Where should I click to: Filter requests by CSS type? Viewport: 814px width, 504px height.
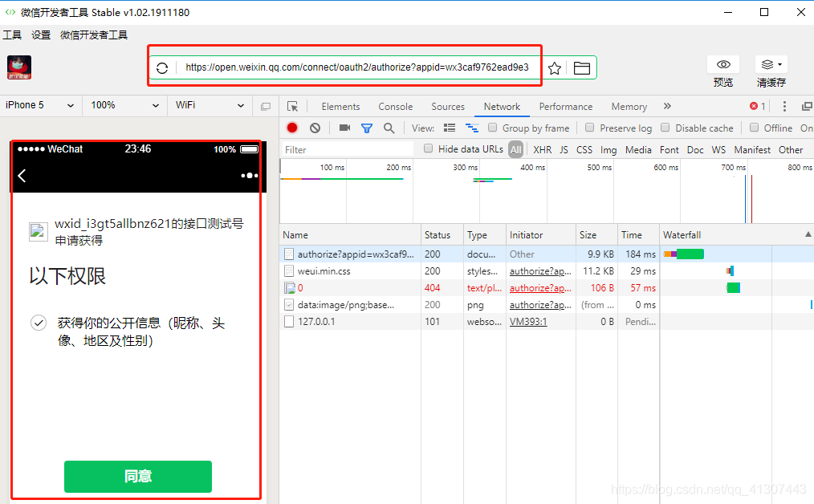(584, 149)
